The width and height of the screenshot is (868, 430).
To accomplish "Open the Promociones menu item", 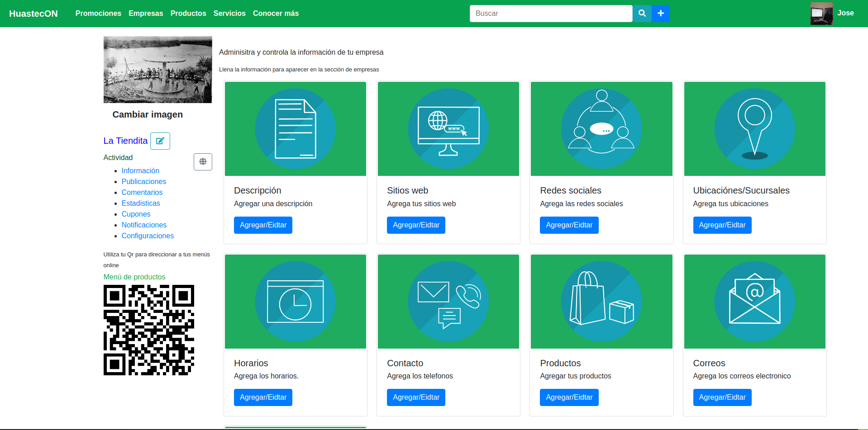I will (x=98, y=14).
